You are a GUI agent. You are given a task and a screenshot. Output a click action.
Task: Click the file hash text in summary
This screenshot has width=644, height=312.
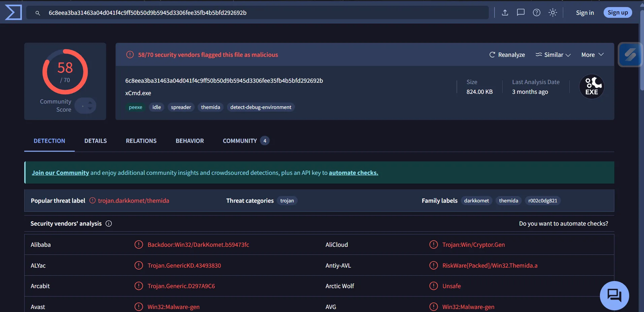pyautogui.click(x=224, y=81)
